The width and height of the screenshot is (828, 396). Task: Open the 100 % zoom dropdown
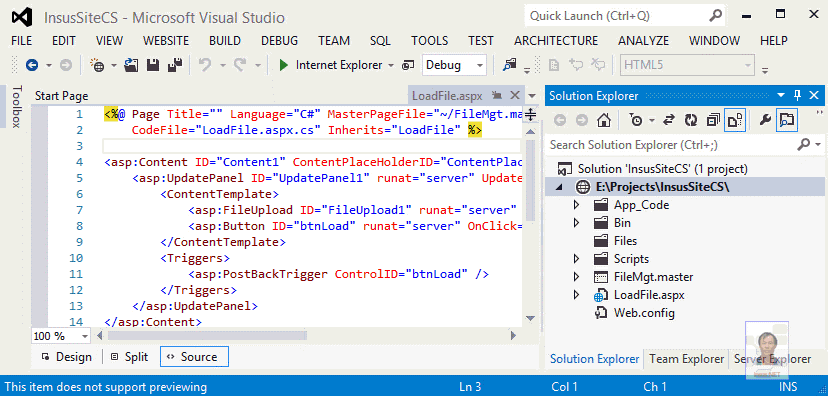[x=85, y=336]
